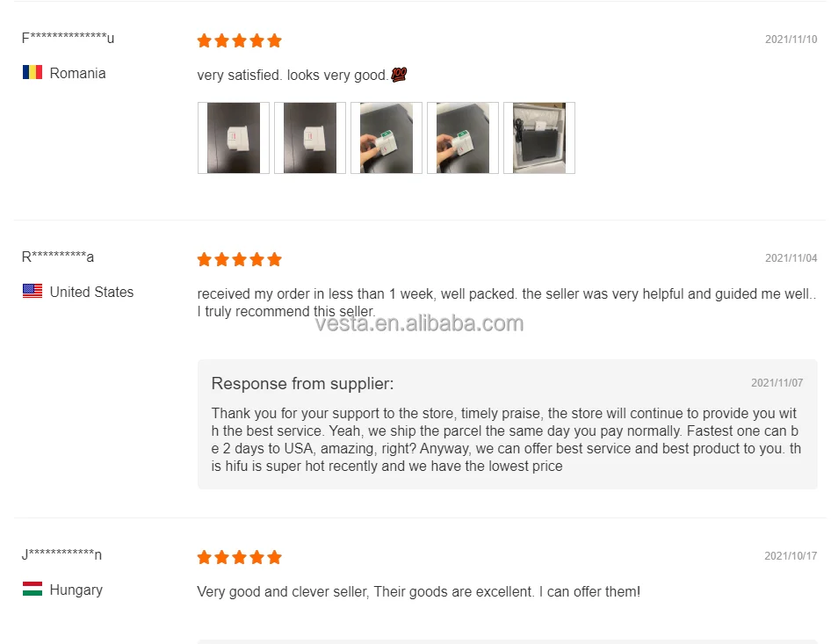Click reviewer name R**********a
Screen dimensions: 838x644
coord(58,257)
